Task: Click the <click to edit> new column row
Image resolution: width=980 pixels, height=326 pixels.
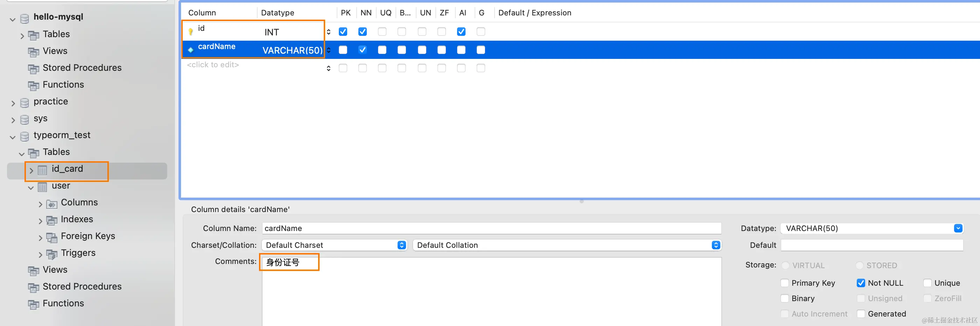Action: tap(213, 65)
